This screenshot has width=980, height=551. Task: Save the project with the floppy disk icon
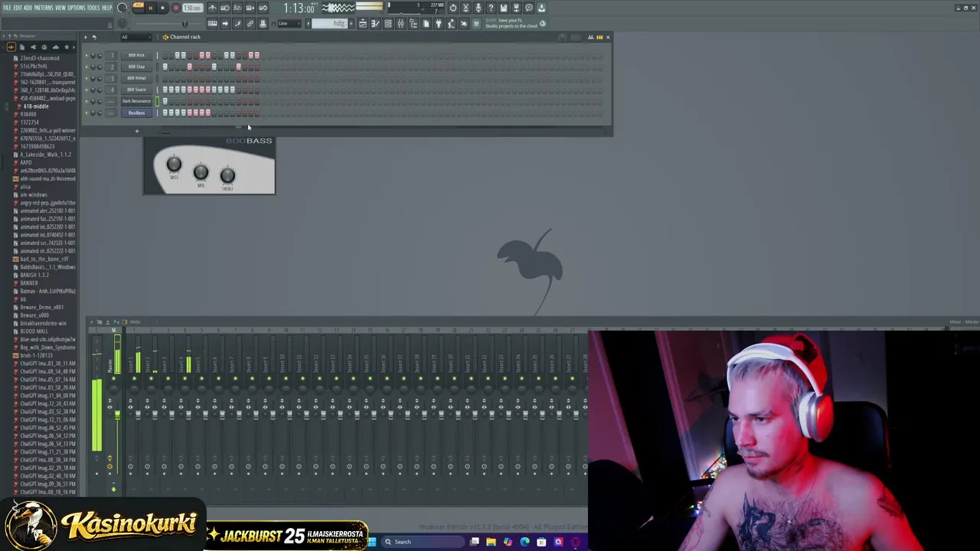click(x=503, y=8)
